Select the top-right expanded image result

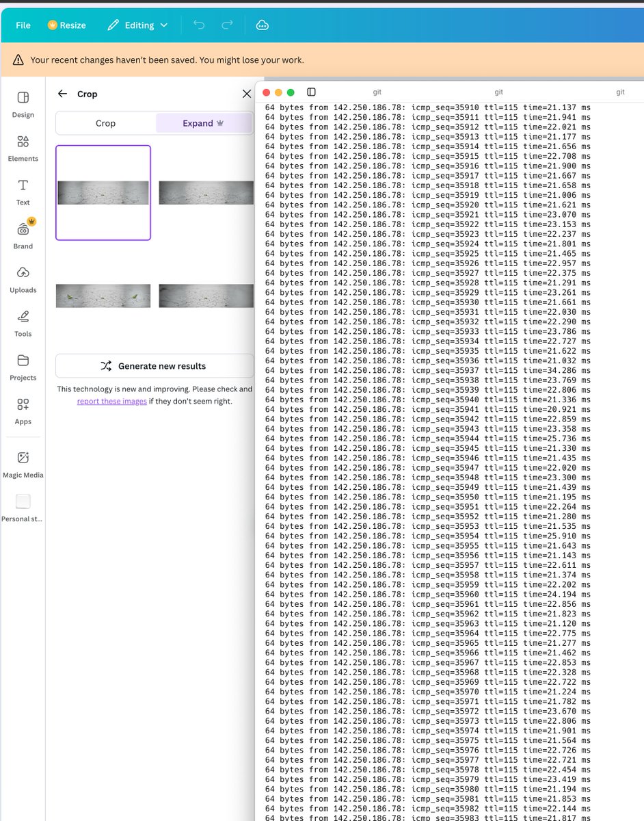click(x=206, y=193)
